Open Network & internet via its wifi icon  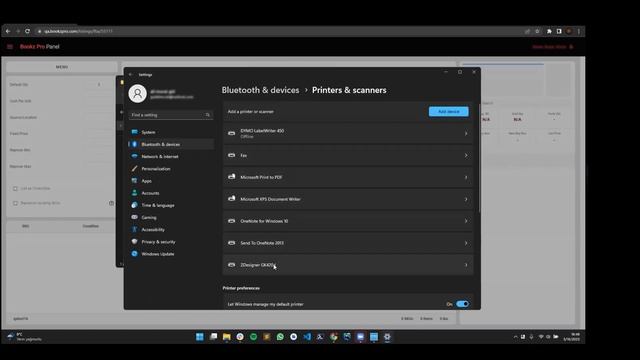[x=134, y=156]
